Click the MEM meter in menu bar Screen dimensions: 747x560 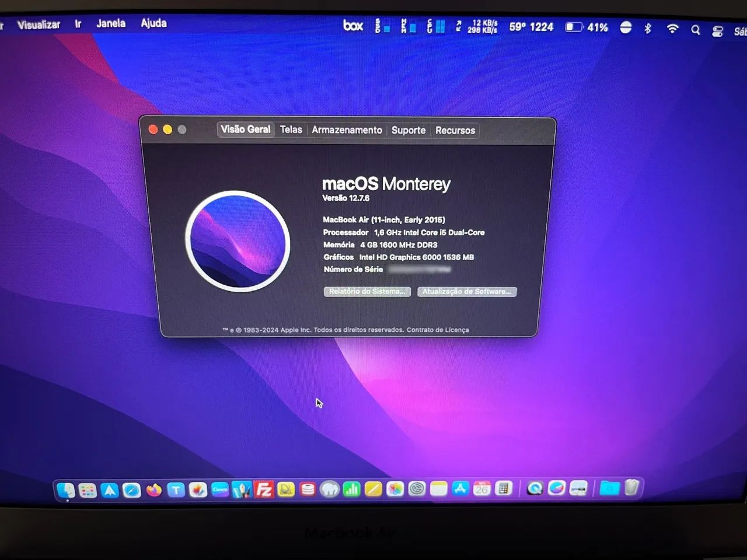[x=409, y=26]
